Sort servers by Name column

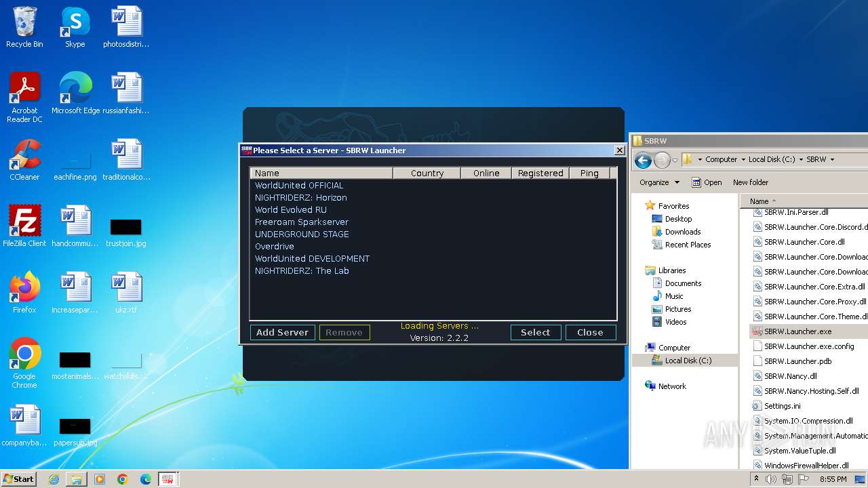321,173
